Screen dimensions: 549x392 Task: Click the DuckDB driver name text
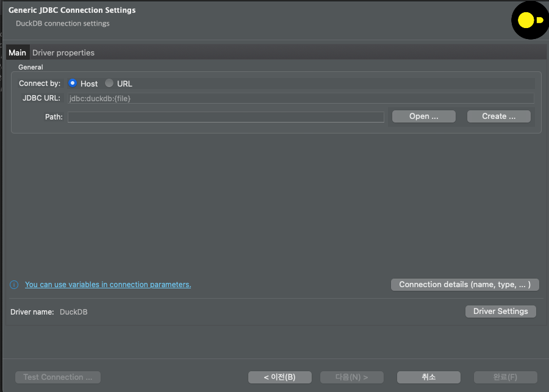click(x=74, y=312)
